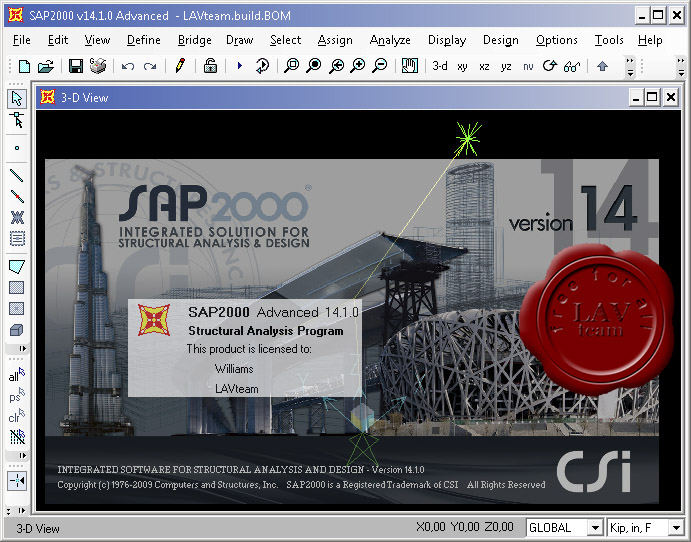Viewport: 691px width, 542px height.
Task: Select quick draw secondary beams tool
Action: coord(17,238)
